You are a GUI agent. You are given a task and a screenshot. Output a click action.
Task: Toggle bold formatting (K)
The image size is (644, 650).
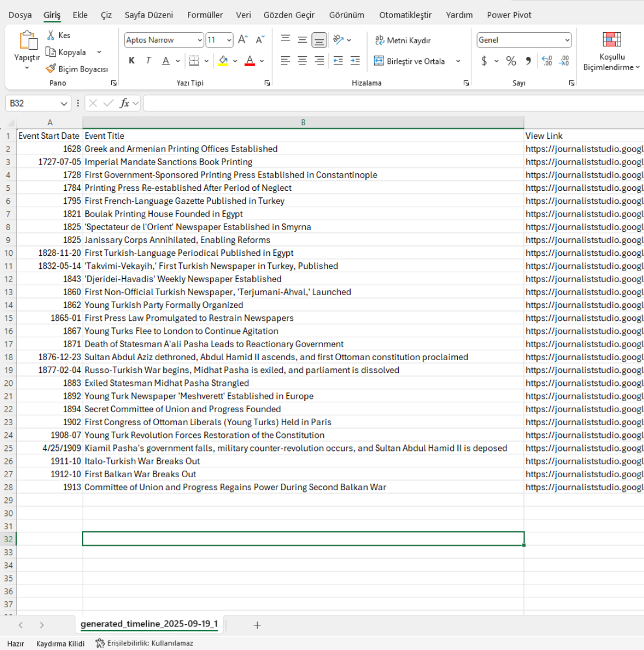click(x=132, y=61)
